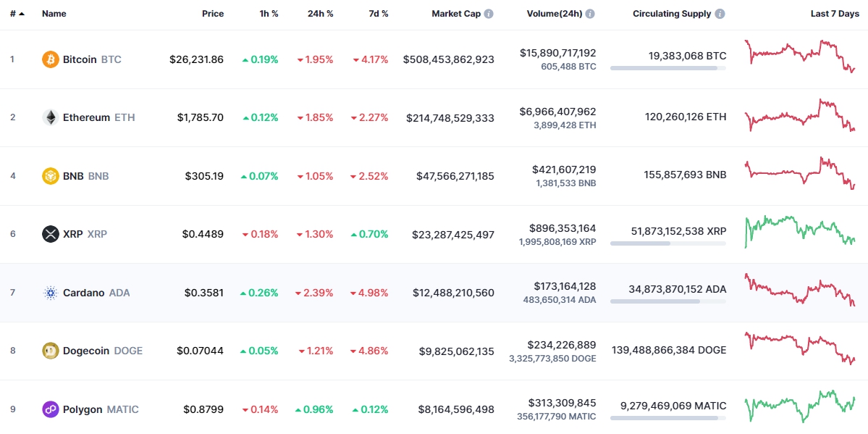Viewport: 868px width, 434px height.
Task: Click Cardano 1h change 0.26%
Action: point(260,293)
